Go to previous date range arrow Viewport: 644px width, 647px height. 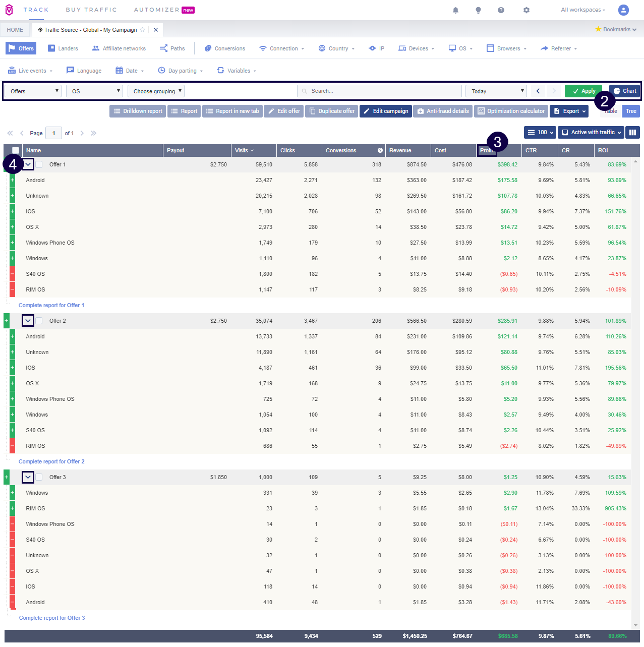tap(538, 91)
